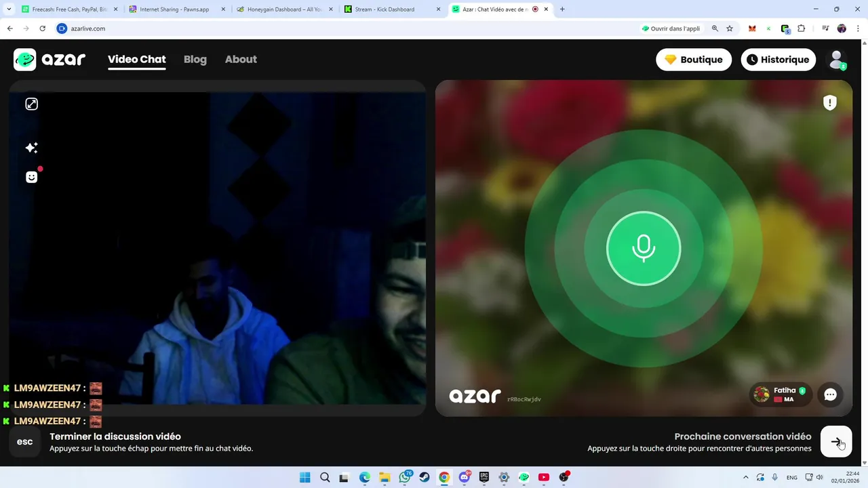Screen dimensions: 868x488
Task: Switch to the Honeygain Dashboard tab
Action: 285,9
